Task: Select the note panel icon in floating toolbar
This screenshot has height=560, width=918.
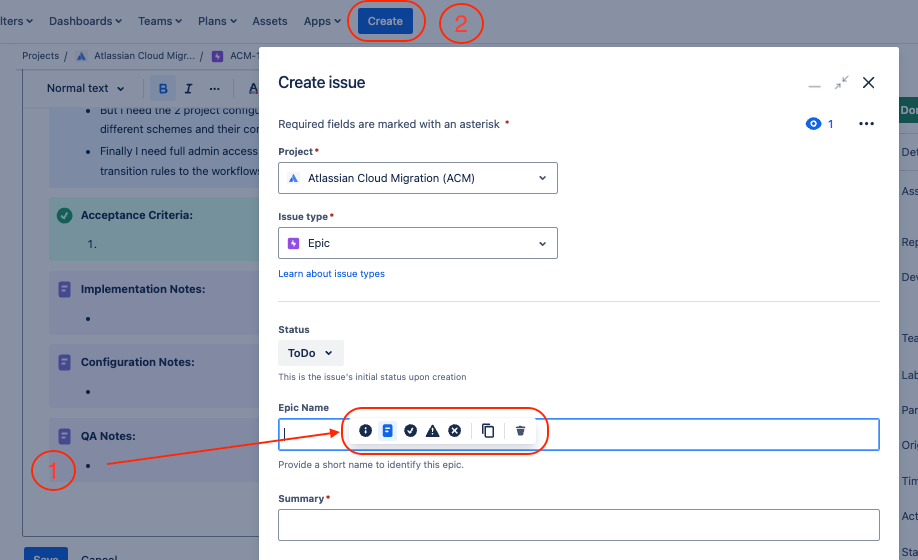Action: click(x=388, y=431)
